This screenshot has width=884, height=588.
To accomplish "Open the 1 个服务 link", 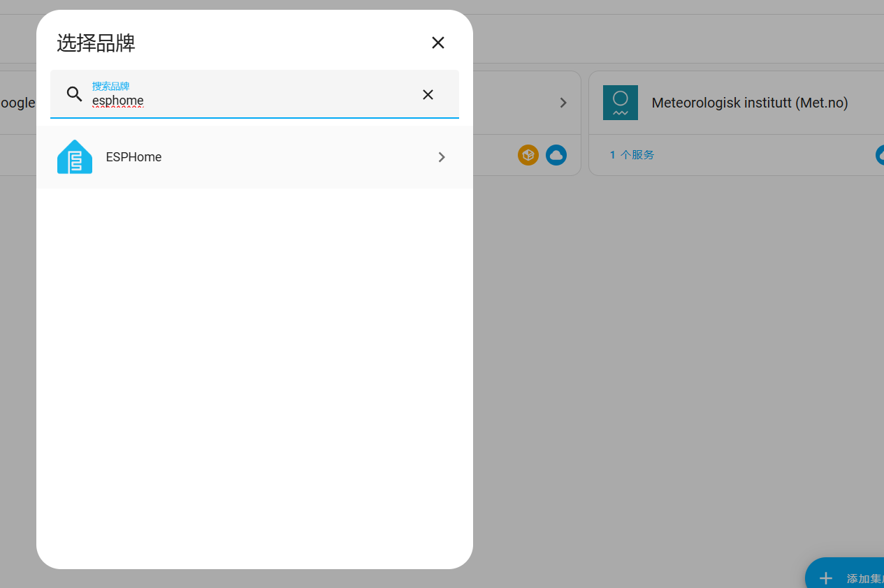I will click(x=632, y=155).
